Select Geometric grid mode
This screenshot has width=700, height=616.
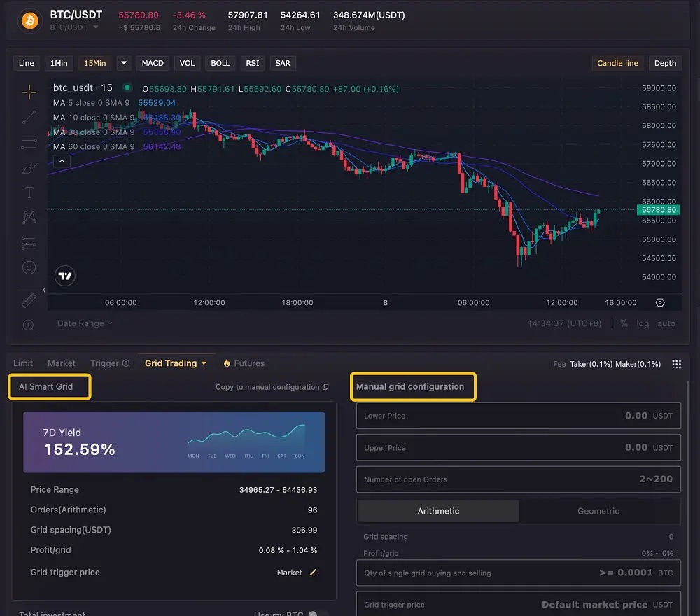598,511
